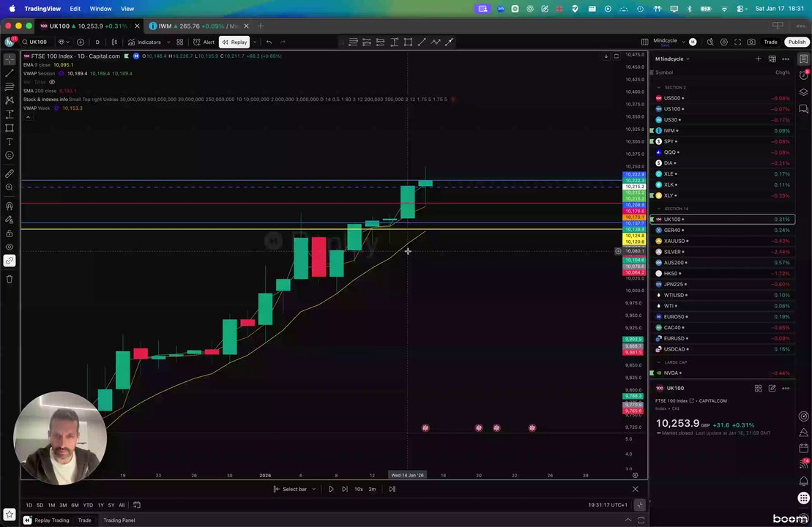Select the ruler measure tool
Image resolution: width=812 pixels, height=527 pixels.
tap(10, 173)
